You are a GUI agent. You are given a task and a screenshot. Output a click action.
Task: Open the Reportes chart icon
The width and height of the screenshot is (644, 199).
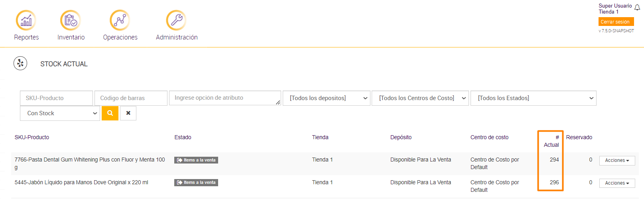[26, 20]
